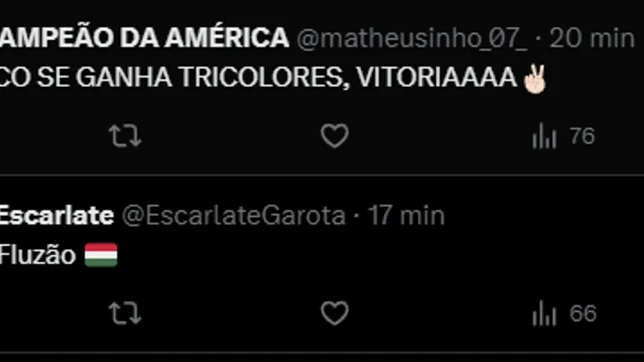Screen dimensions: 644x362
Task: Open @EscarlateGarota profile handle
Action: [234, 216]
